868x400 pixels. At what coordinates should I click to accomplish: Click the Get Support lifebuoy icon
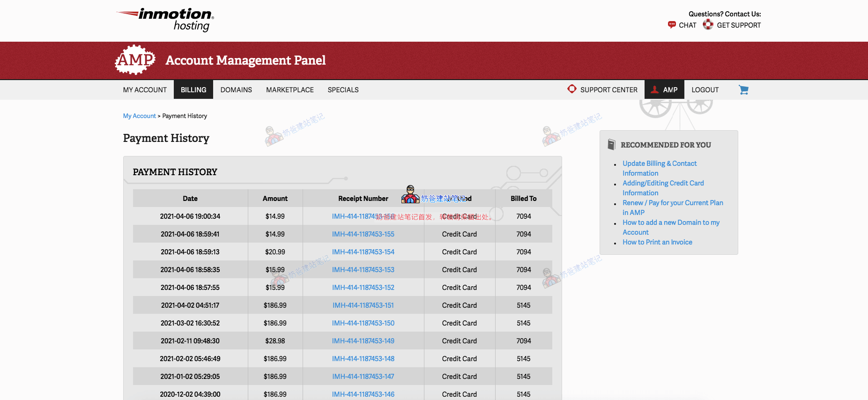[708, 25]
